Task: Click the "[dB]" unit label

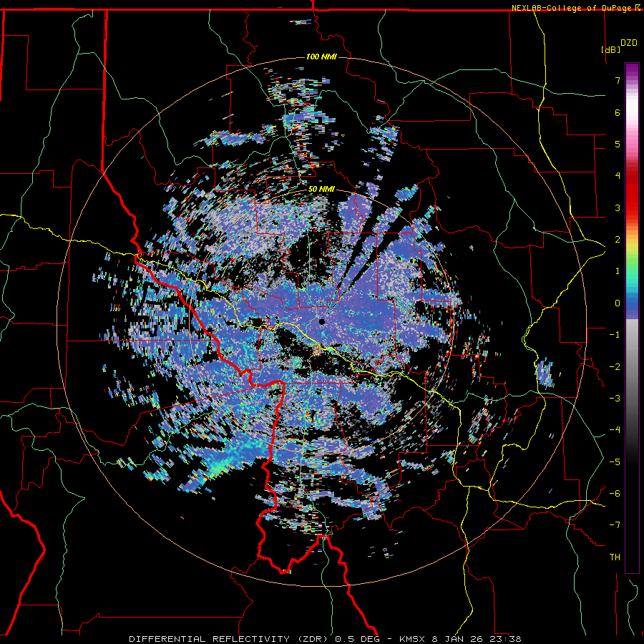Action: pyautogui.click(x=610, y=49)
